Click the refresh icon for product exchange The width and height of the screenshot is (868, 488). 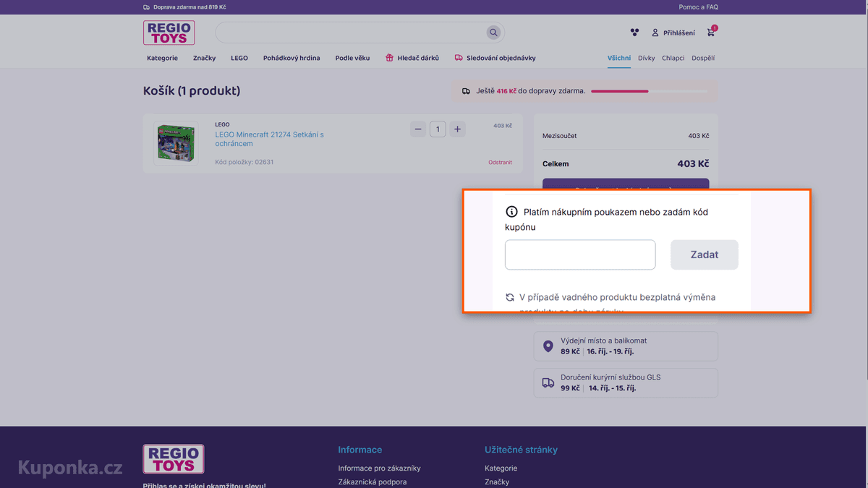click(x=510, y=297)
